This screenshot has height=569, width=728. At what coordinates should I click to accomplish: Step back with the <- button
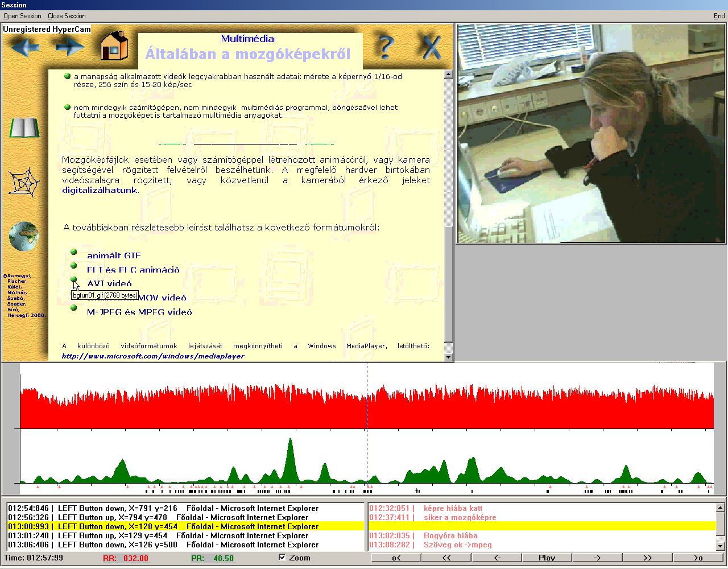click(x=497, y=558)
